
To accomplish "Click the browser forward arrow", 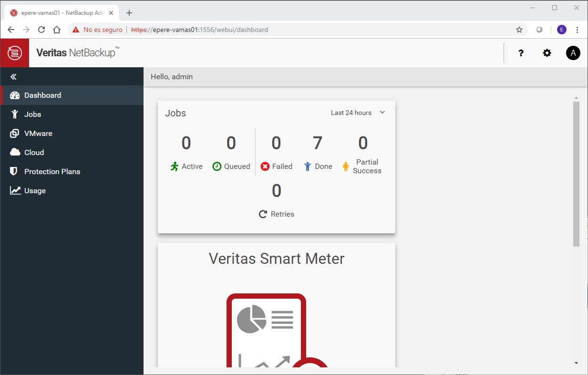I will pyautogui.click(x=26, y=30).
